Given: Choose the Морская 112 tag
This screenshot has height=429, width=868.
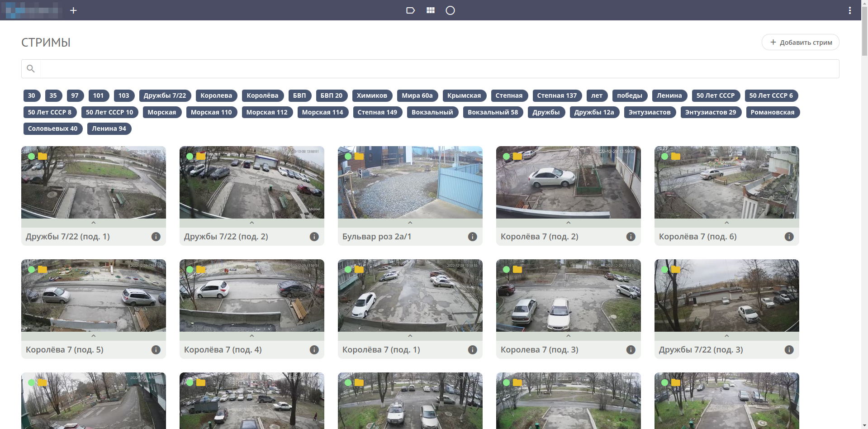Looking at the screenshot, I should pos(267,112).
